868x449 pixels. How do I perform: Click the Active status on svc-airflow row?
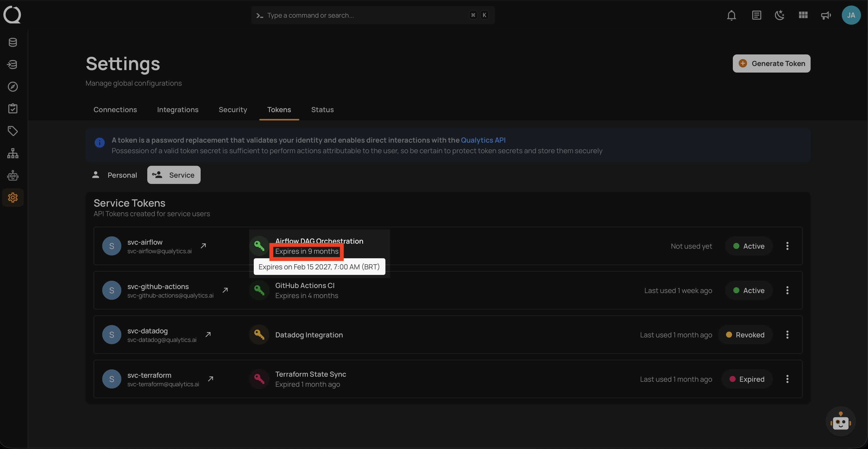pos(749,246)
